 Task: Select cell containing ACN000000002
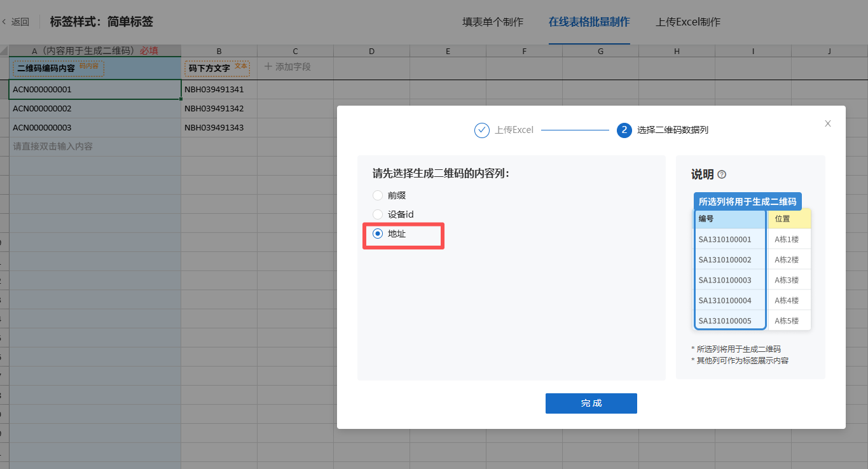pos(95,109)
